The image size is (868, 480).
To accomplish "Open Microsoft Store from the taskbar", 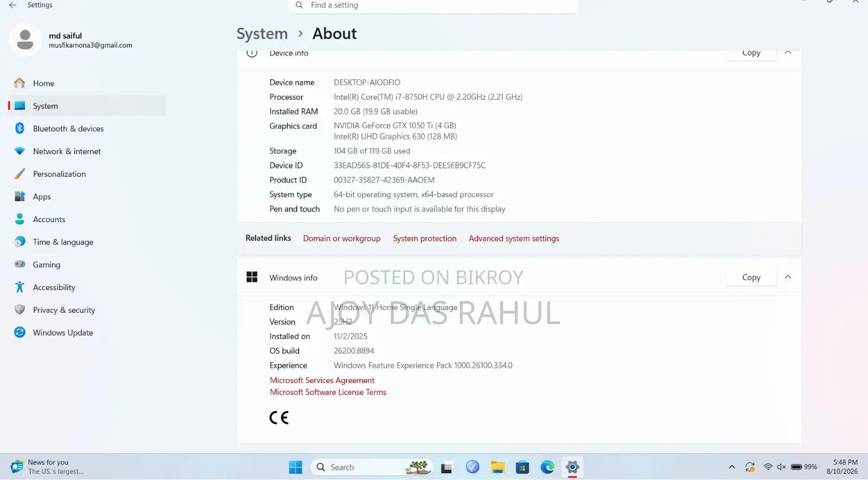I will [x=523, y=467].
